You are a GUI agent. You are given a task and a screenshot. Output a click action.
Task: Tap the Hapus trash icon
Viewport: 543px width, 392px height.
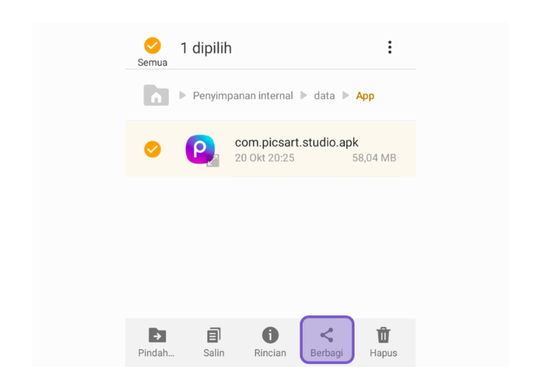383,335
